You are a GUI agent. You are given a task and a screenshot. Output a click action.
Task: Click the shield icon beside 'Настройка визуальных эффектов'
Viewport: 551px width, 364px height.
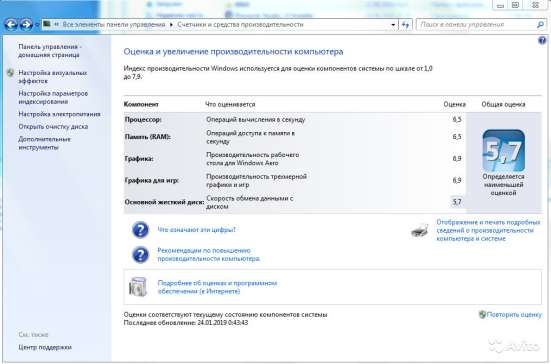(x=11, y=73)
